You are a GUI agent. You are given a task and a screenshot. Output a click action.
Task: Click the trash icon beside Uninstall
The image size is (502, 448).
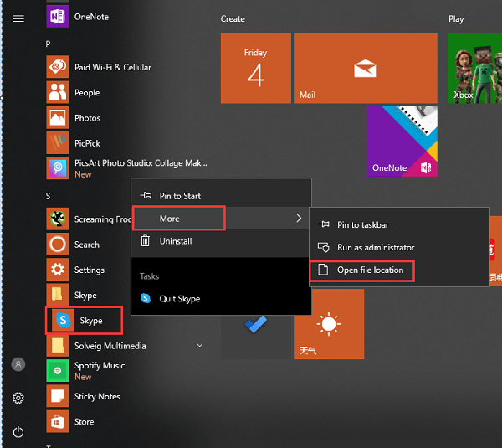(x=146, y=240)
